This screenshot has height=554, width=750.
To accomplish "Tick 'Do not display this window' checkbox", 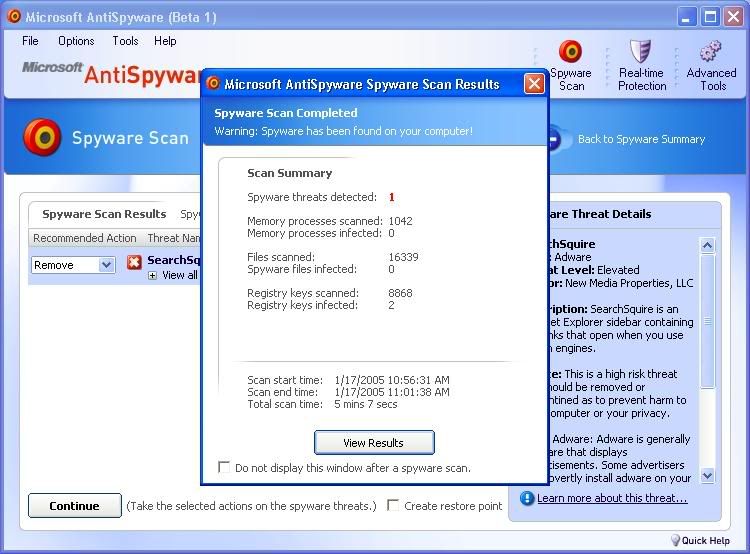I will click(224, 467).
